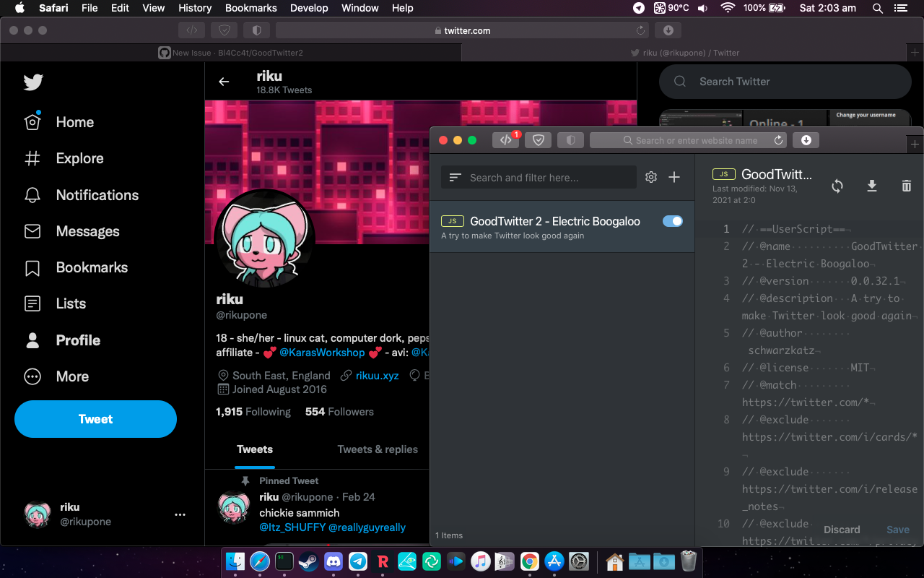Disable the GoodTwitter 2 script toggle
Screen dimensions: 924x578
point(673,221)
